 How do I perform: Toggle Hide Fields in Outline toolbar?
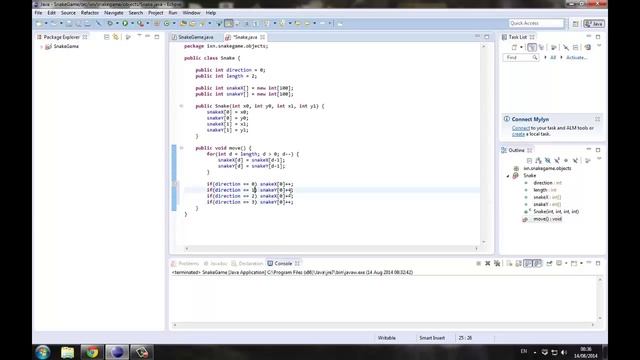click(x=548, y=161)
